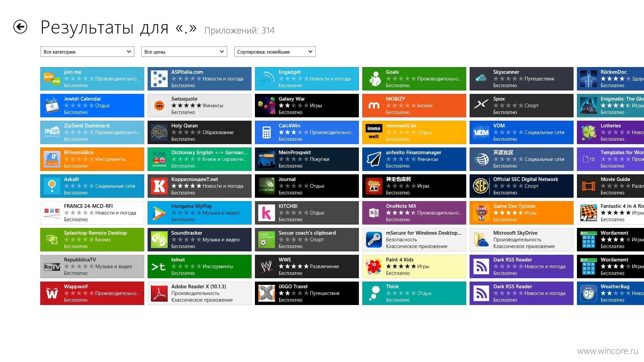644x362 pixels.
Task: Open the MeinProspekt app thumbnail
Action: (x=267, y=159)
